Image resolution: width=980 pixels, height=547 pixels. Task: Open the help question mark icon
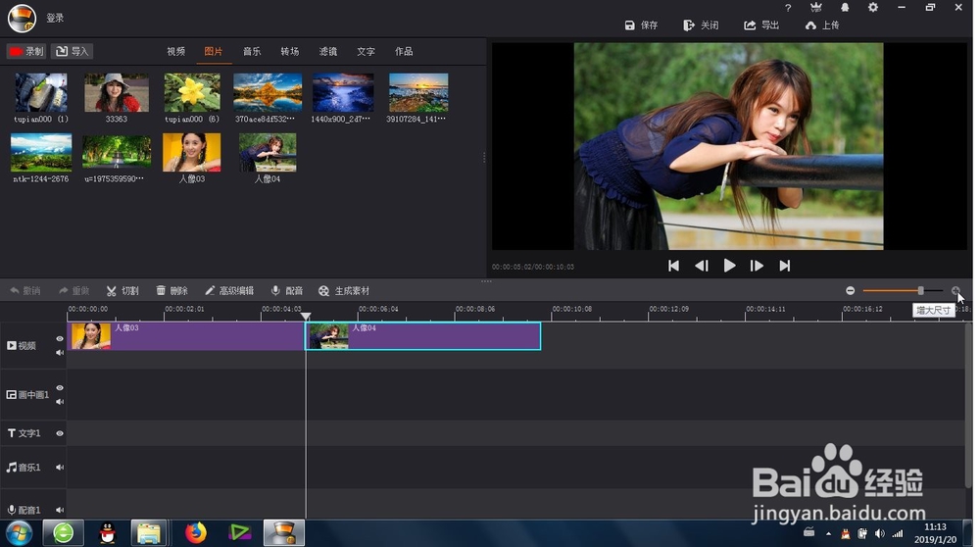coord(788,8)
